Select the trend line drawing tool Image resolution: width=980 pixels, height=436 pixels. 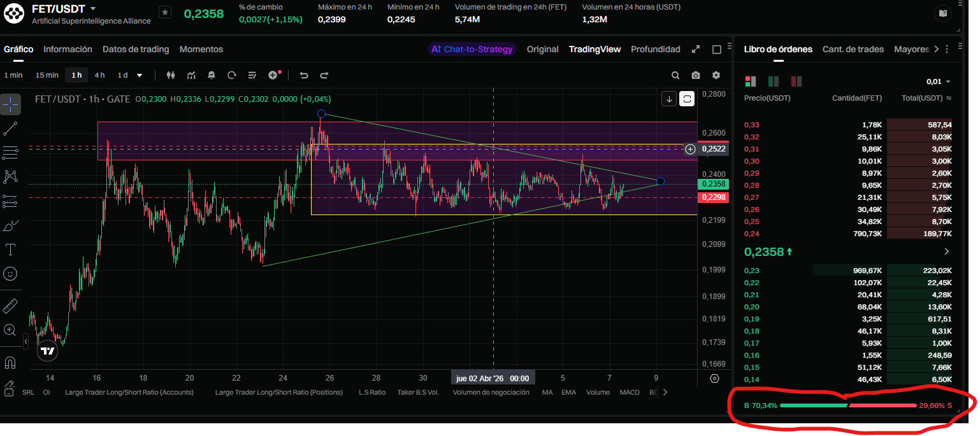coord(10,129)
